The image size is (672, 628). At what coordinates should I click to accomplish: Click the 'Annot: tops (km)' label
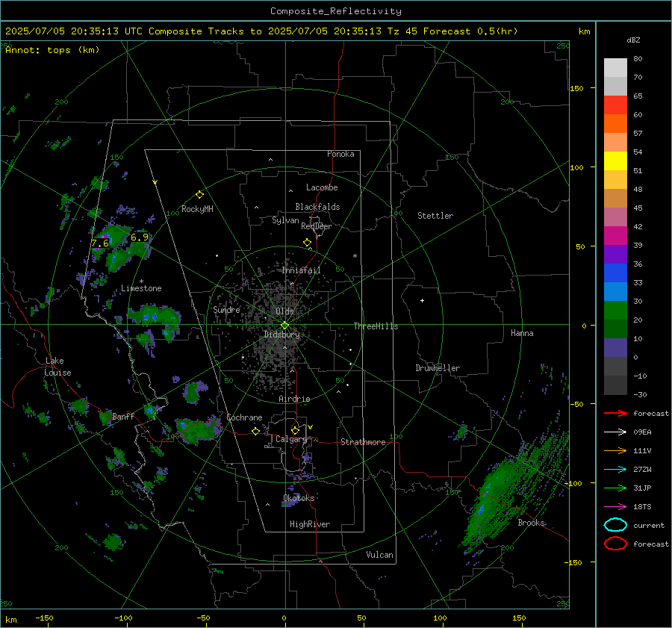click(52, 50)
